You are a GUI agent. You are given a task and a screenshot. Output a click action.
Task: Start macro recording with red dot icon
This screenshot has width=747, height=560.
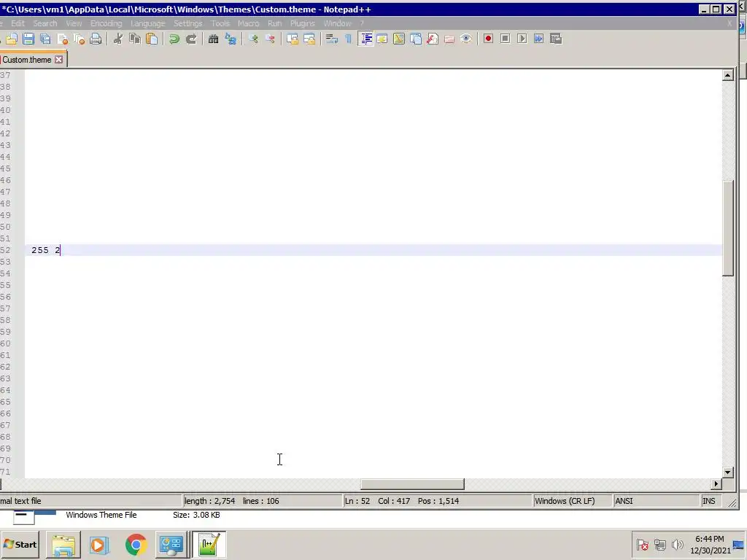(x=488, y=39)
